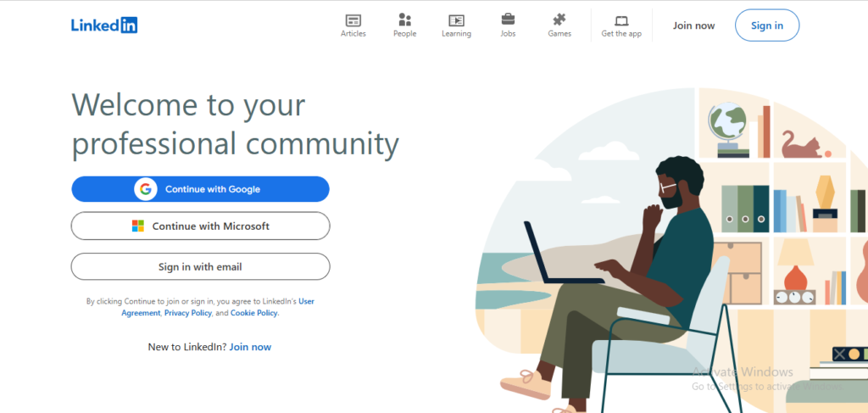Continue with Microsoft
The image size is (868, 413).
200,226
